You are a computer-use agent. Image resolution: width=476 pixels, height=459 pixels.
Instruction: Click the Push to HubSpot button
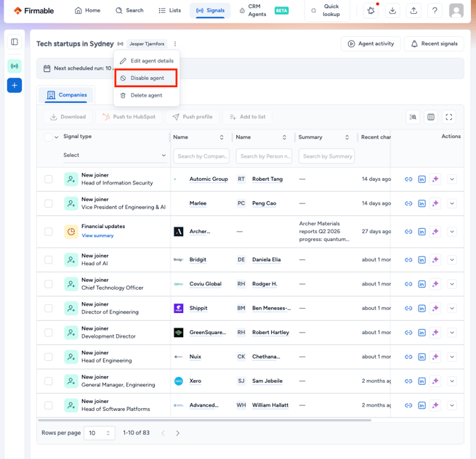pos(129,117)
